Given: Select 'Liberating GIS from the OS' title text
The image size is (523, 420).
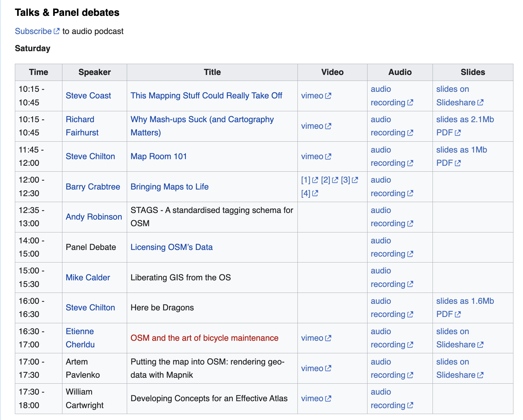Looking at the screenshot, I should point(181,278).
